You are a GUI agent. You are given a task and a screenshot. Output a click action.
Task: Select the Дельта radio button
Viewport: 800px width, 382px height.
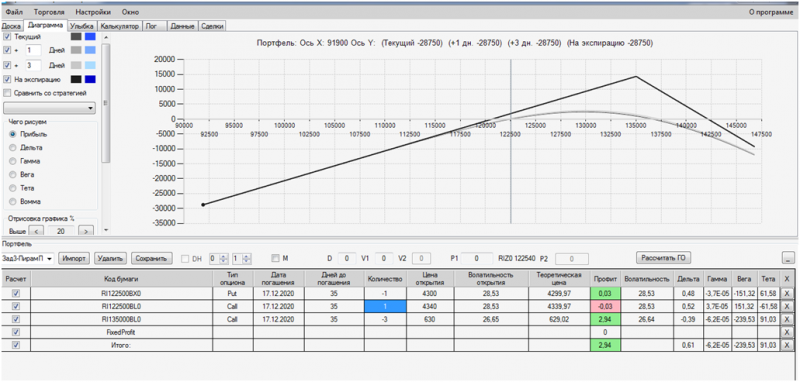pos(13,147)
